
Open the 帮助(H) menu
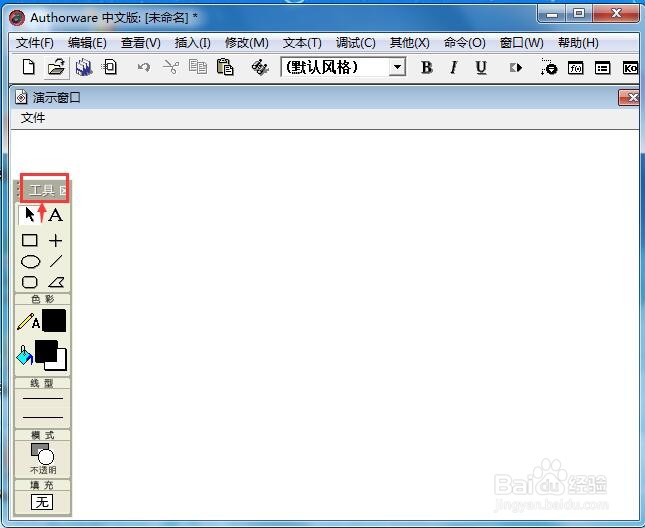(x=578, y=43)
